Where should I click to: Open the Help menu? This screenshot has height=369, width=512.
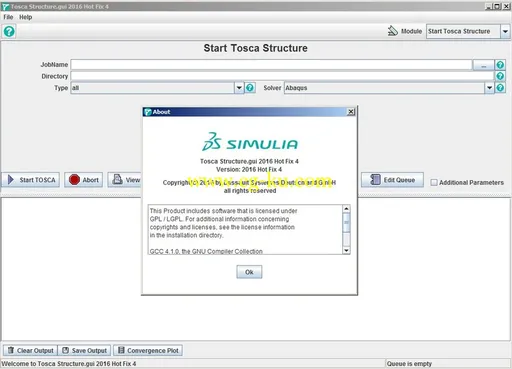coord(26,17)
